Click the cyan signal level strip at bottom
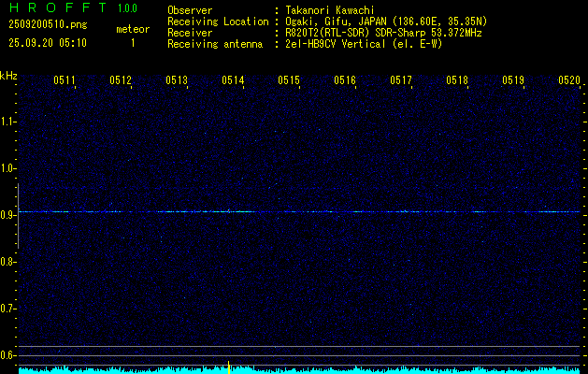The image size is (588, 374). (x=299, y=370)
